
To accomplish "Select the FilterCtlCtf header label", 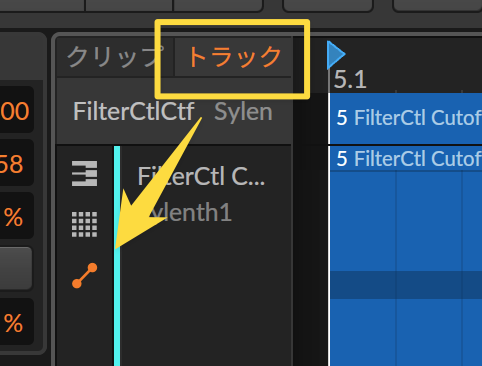I will [x=133, y=111].
